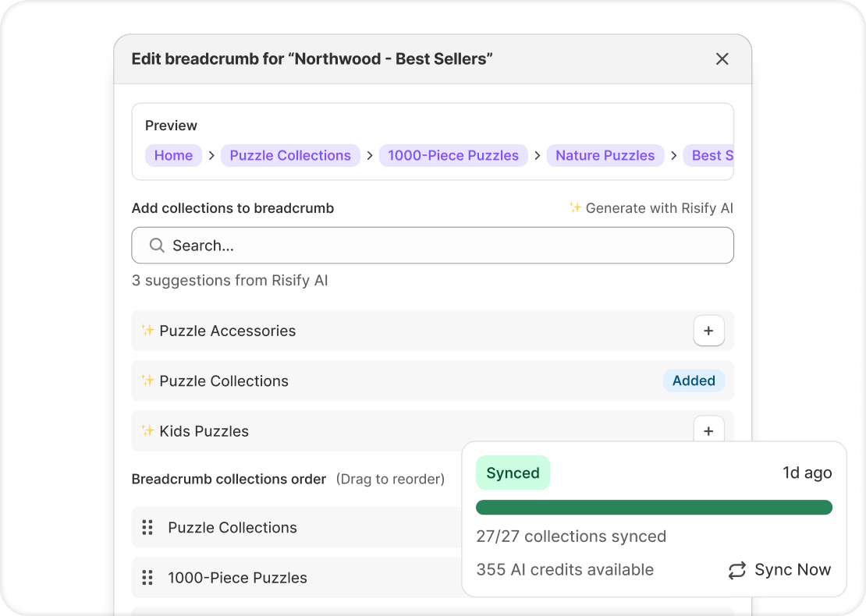Close the Edit breadcrumb dialog
Screen dimensions: 866x616
click(x=722, y=59)
